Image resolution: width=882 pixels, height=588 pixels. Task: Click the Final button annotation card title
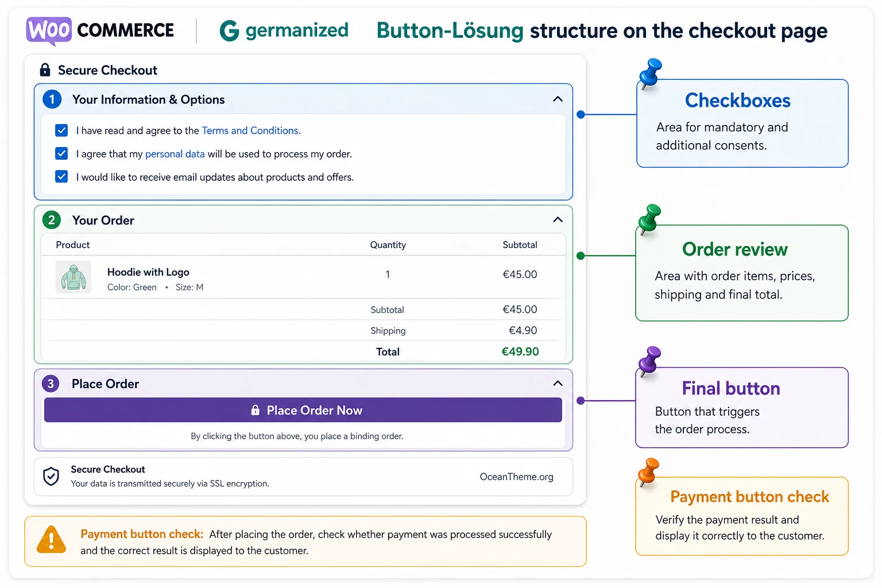click(731, 388)
